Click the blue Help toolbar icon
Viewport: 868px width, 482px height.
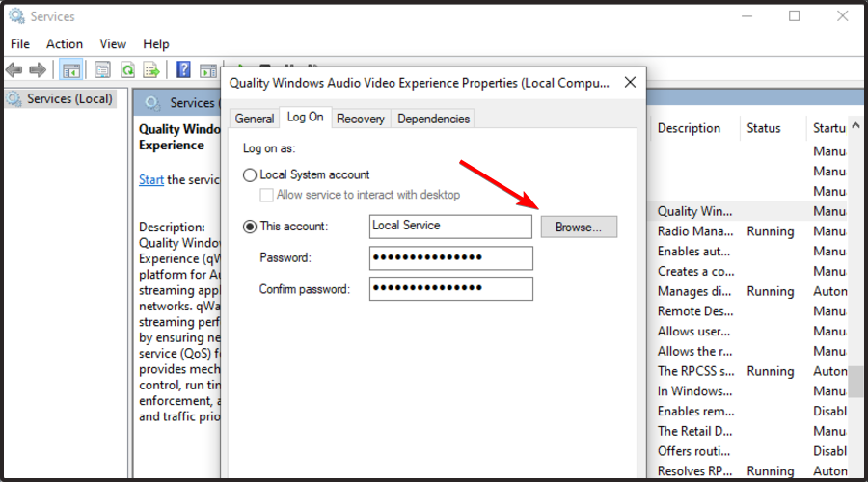[x=183, y=69]
